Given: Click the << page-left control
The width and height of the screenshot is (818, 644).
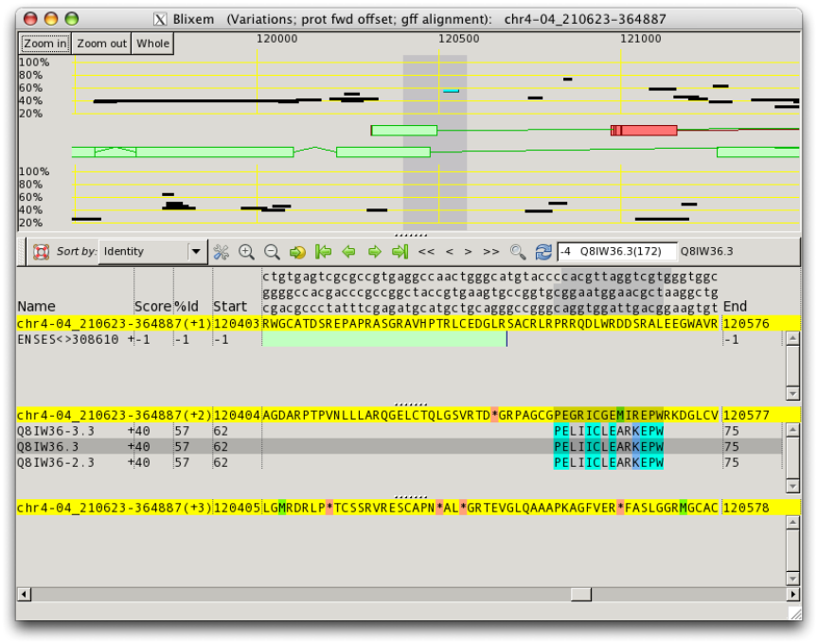Looking at the screenshot, I should [x=426, y=252].
